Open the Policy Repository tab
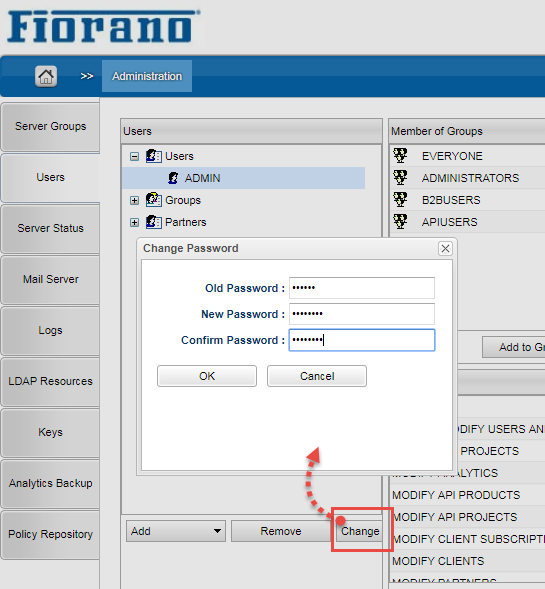Image resolution: width=545 pixels, height=589 pixels. (x=50, y=534)
